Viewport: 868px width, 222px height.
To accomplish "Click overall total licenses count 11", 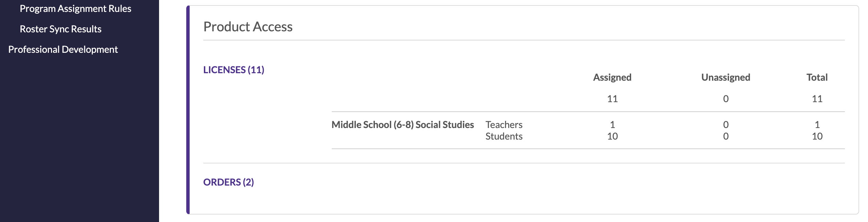I will (x=817, y=99).
